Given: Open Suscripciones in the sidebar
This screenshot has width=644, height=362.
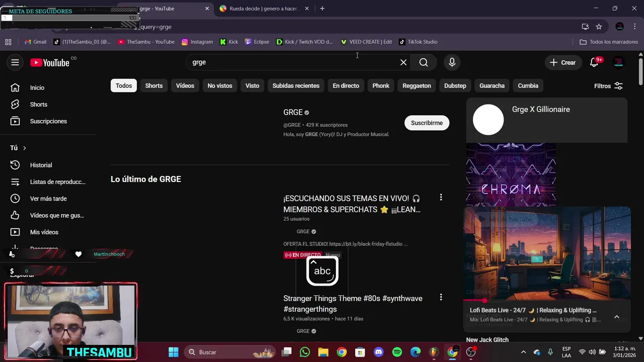Looking at the screenshot, I should (x=48, y=121).
